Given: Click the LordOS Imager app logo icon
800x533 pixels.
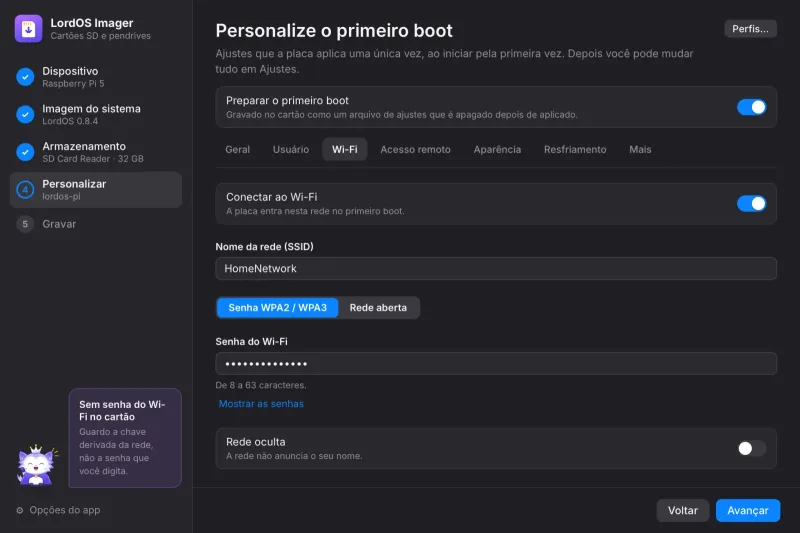Looking at the screenshot, I should (29, 29).
